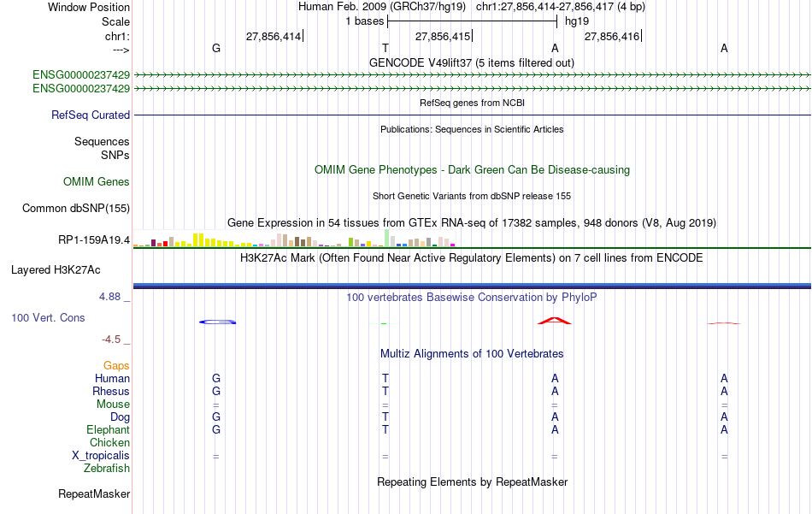Select the Mouse species label
The width and height of the screenshot is (812, 514).
(113, 405)
